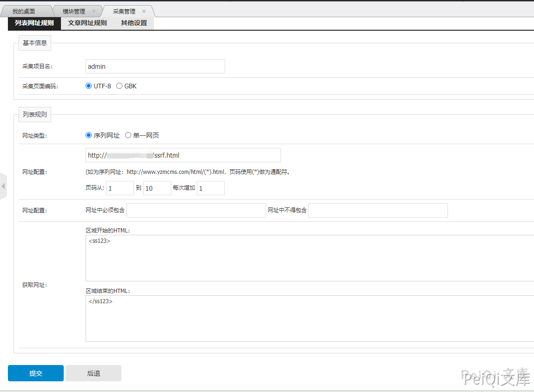Focus the 网址中必须包含 input field

196,210
